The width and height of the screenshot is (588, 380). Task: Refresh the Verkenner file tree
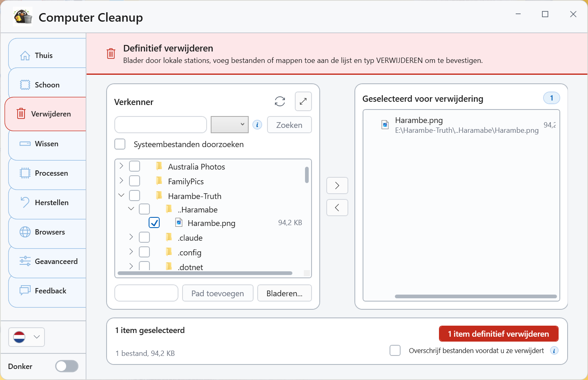280,101
